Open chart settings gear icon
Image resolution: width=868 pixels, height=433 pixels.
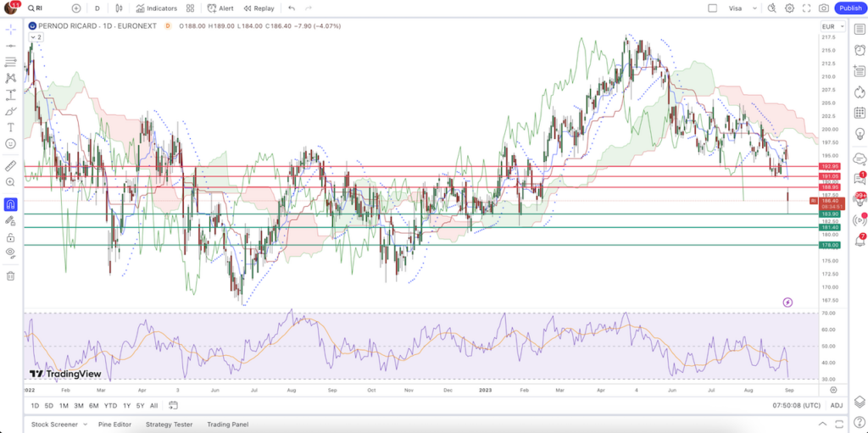[789, 8]
